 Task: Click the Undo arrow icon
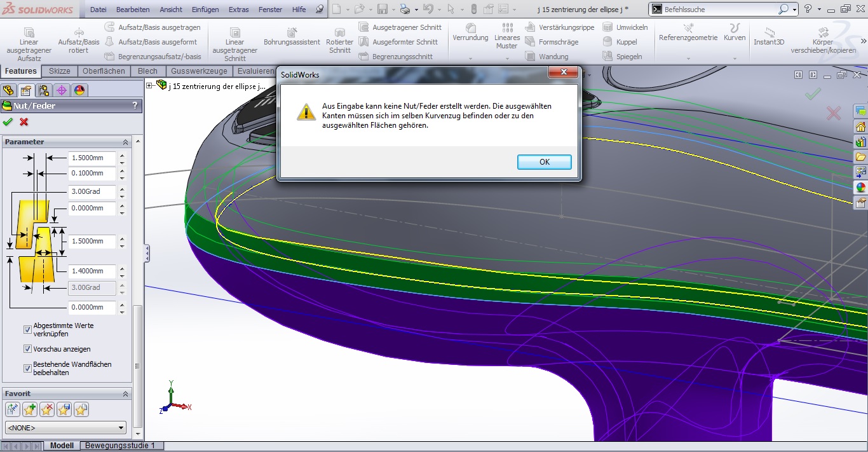[428, 9]
